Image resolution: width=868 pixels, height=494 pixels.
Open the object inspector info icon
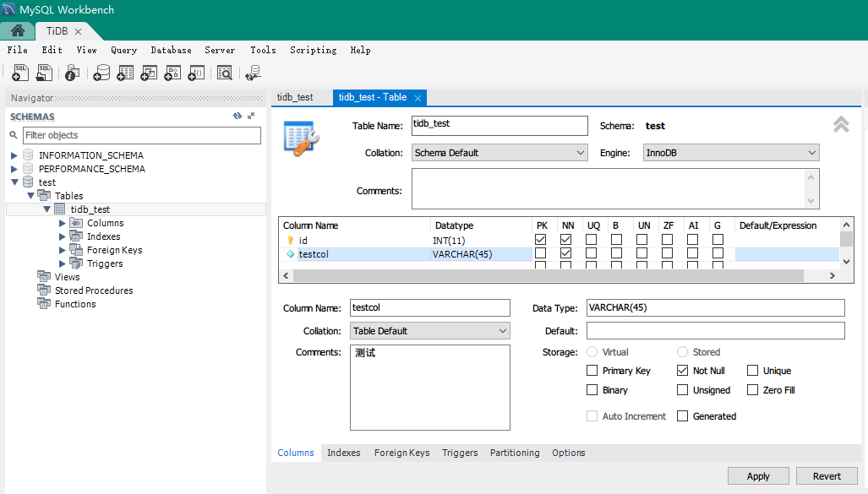[x=72, y=73]
